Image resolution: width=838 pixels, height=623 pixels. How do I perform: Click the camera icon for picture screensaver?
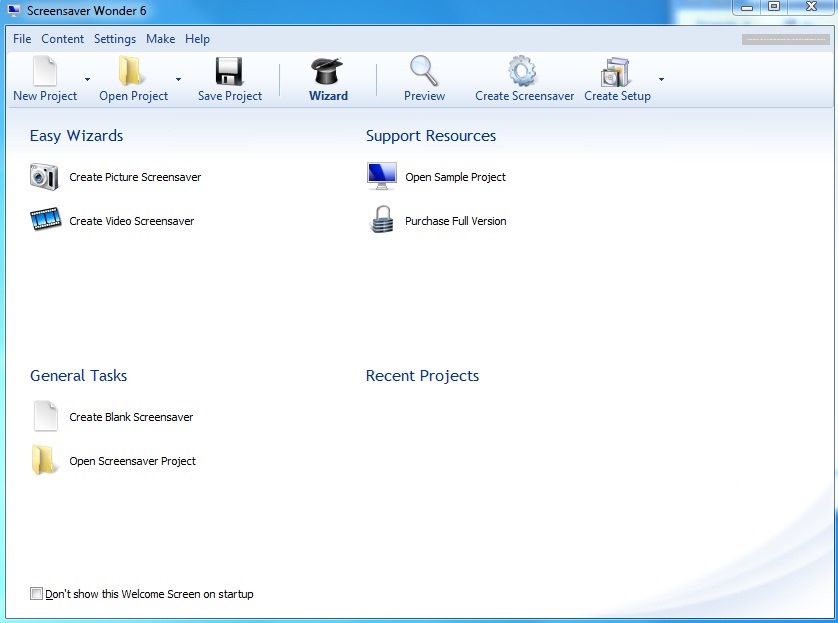[x=45, y=177]
